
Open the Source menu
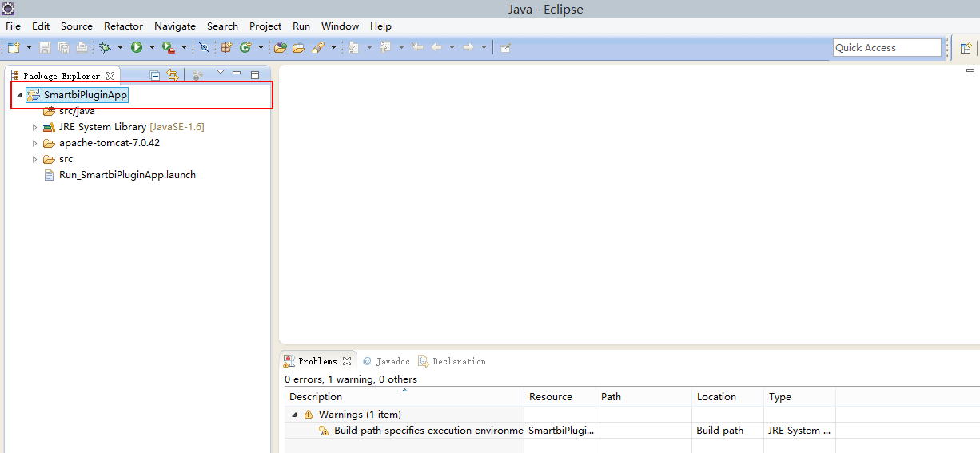coord(77,26)
